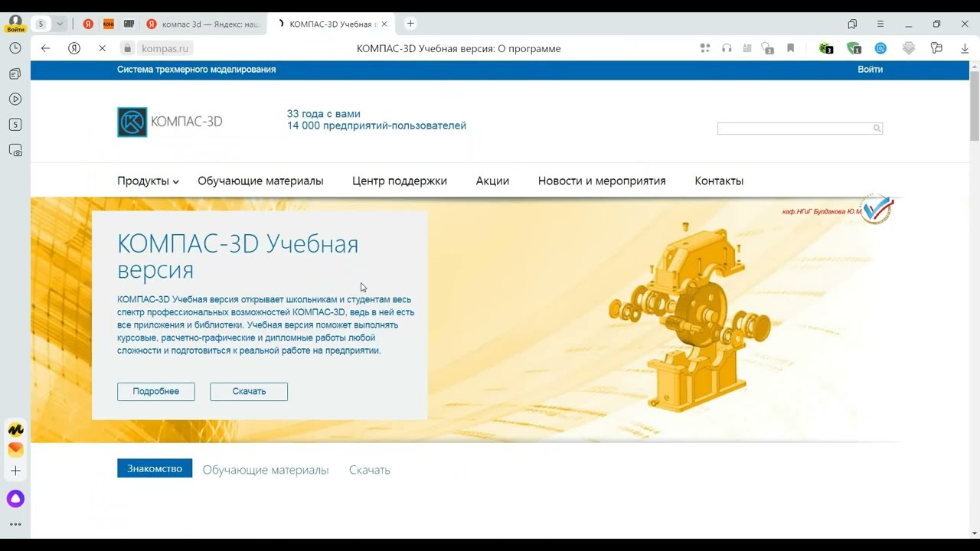
Task: Open the sidebar three-dots more options
Action: 15,525
